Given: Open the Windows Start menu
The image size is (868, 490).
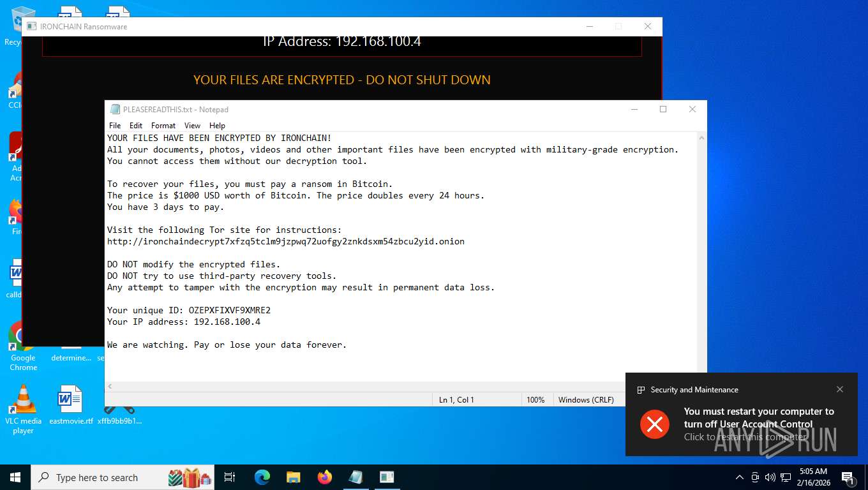Looking at the screenshot, I should (x=15, y=477).
